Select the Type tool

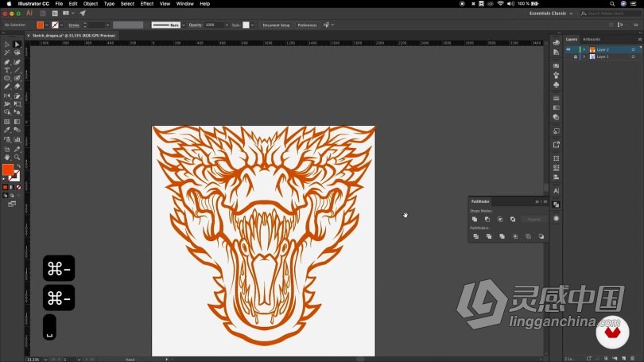[7, 70]
